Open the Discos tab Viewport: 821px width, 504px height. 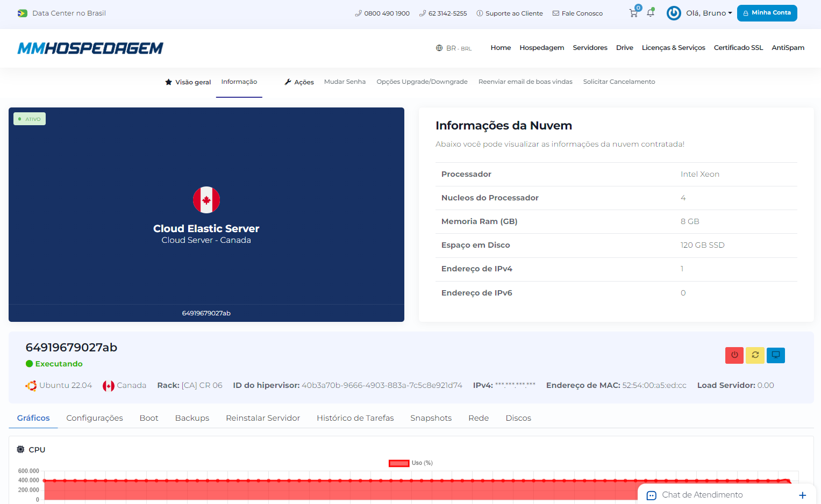(x=518, y=418)
